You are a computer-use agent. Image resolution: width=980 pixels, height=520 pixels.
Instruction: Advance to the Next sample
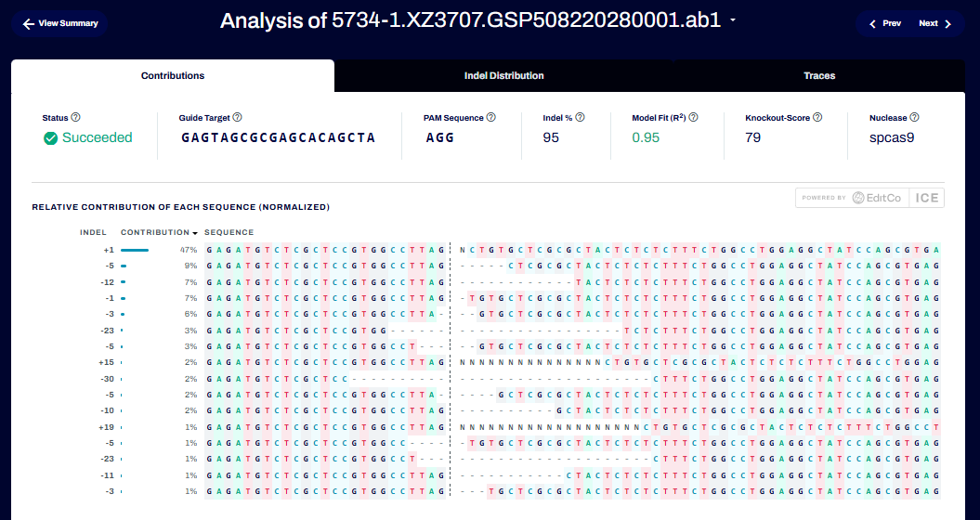click(x=934, y=23)
